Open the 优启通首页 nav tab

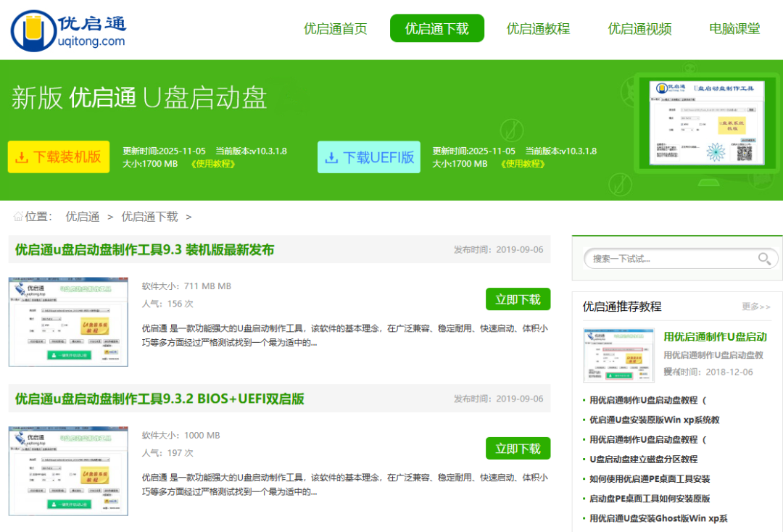pos(336,28)
